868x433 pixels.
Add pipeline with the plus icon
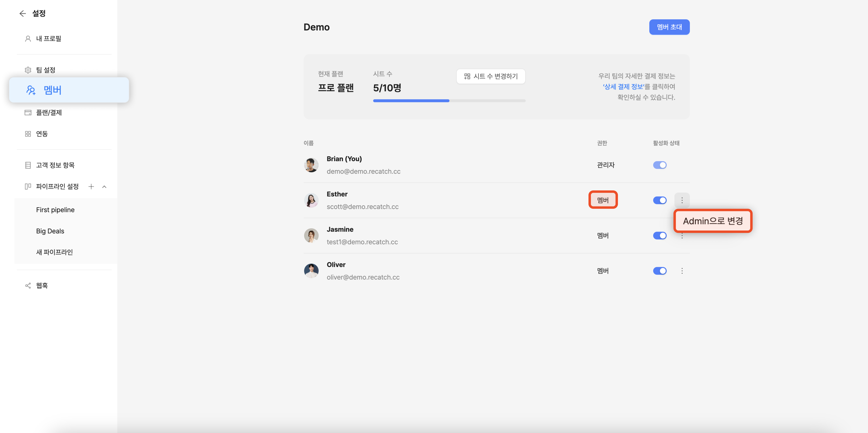click(91, 187)
